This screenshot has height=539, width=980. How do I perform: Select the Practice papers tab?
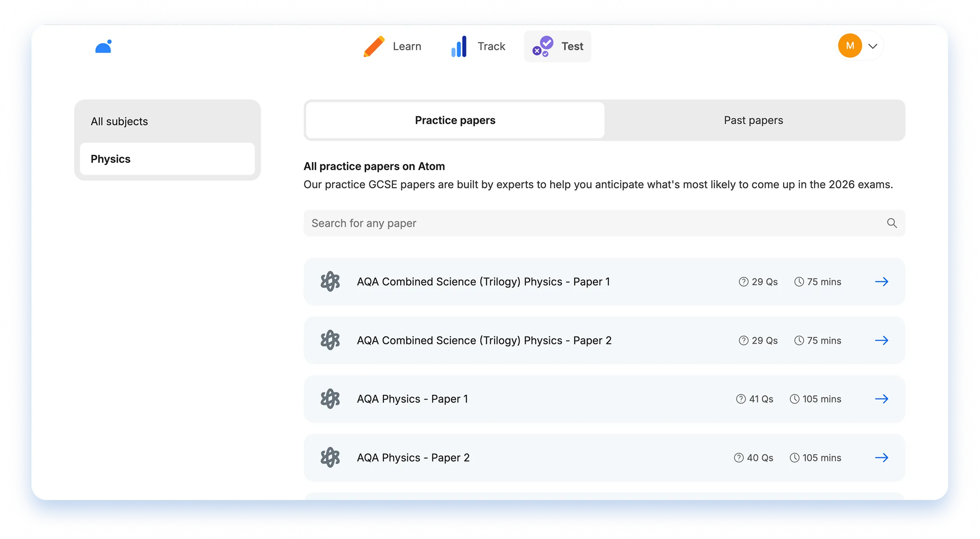pyautogui.click(x=455, y=120)
